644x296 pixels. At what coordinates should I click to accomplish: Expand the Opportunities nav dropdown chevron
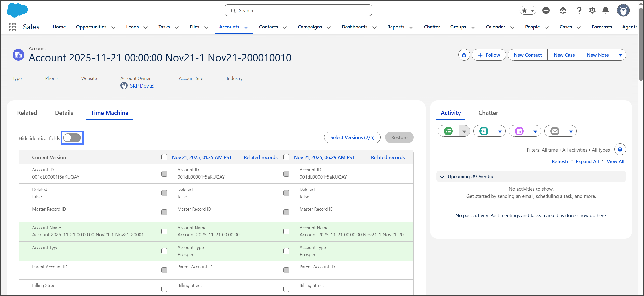113,27
